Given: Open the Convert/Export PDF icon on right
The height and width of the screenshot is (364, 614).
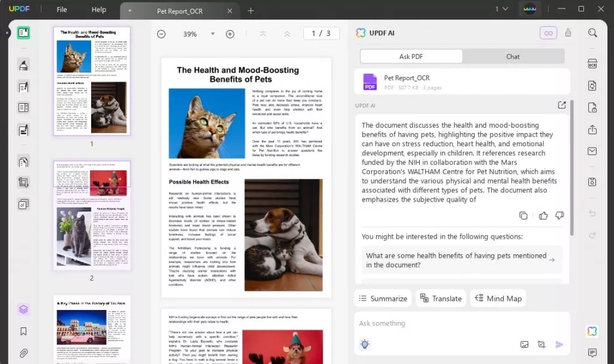Looking at the screenshot, I should (x=592, y=85).
